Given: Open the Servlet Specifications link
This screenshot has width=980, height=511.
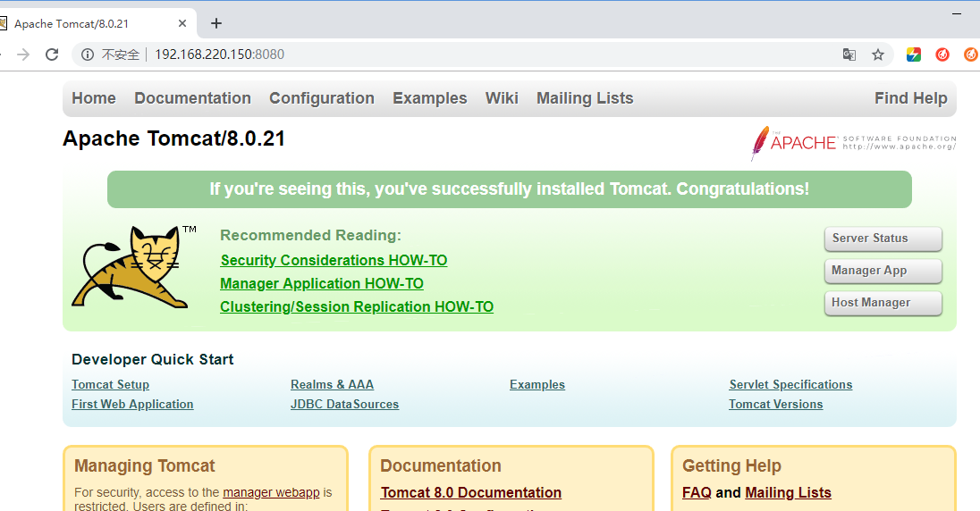Looking at the screenshot, I should point(790,385).
